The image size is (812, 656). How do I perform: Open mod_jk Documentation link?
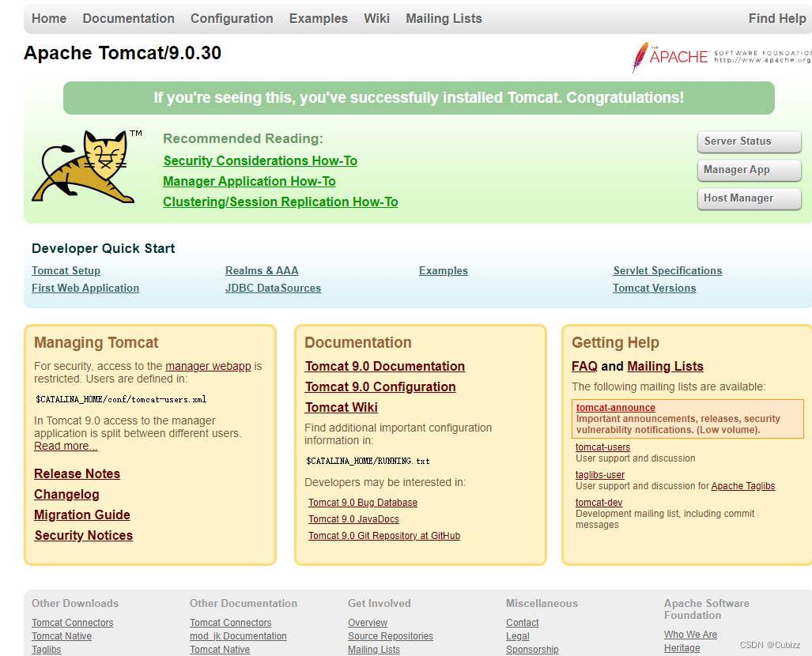click(x=238, y=636)
